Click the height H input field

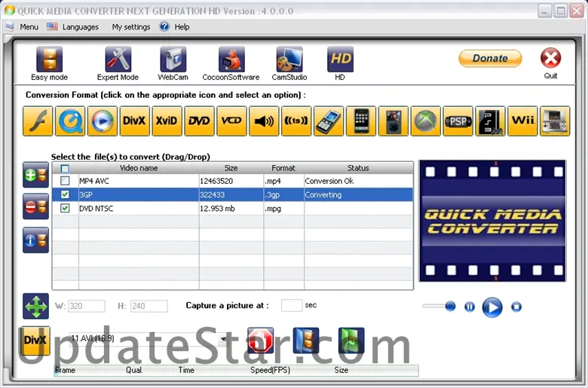click(149, 306)
